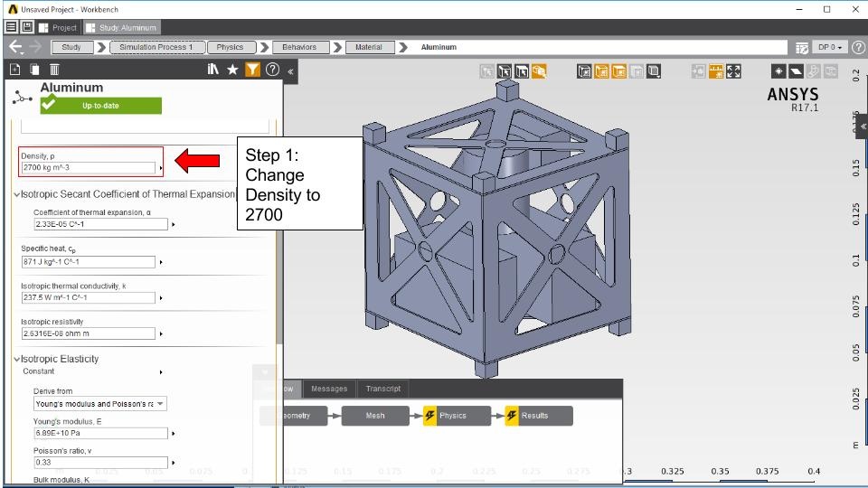The height and width of the screenshot is (488, 868).
Task: Open options arrow beside Young's modulus field
Action: pos(174,434)
